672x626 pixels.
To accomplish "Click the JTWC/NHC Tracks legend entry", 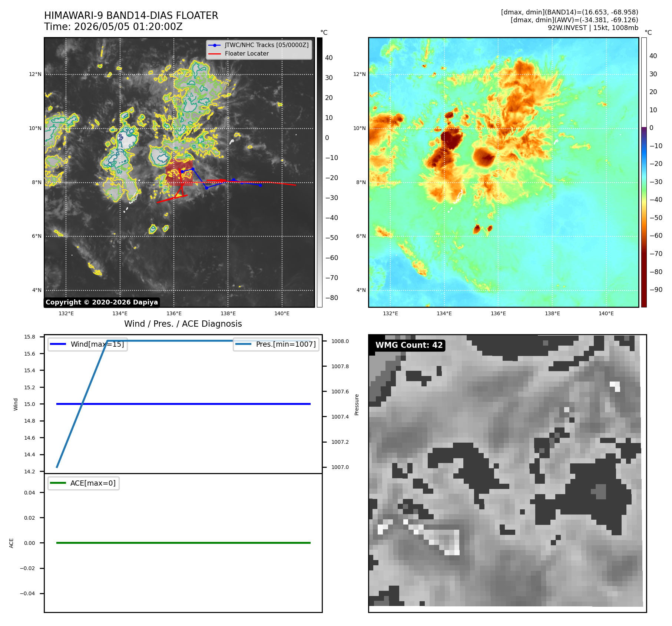I will tap(259, 45).
